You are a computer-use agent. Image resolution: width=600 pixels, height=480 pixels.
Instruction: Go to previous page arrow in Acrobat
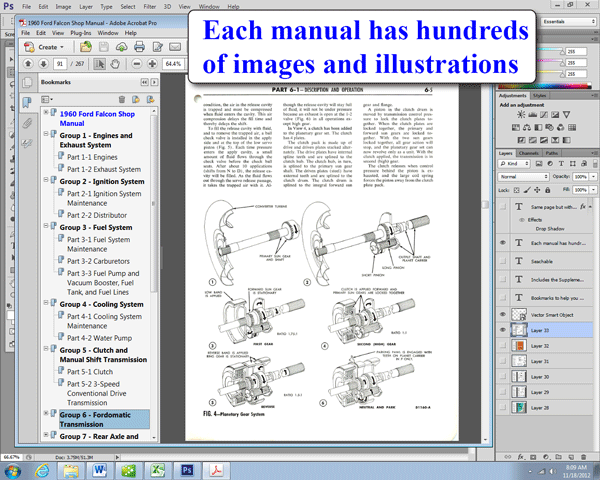[28, 64]
